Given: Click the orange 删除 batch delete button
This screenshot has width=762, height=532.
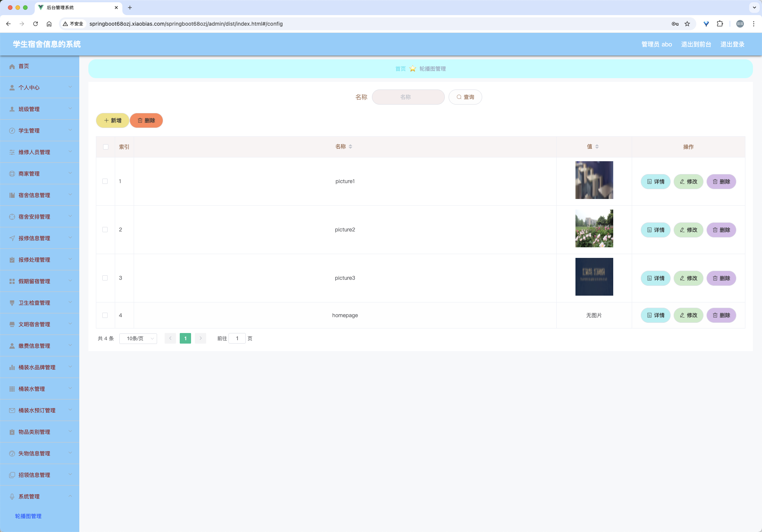Looking at the screenshot, I should point(147,120).
